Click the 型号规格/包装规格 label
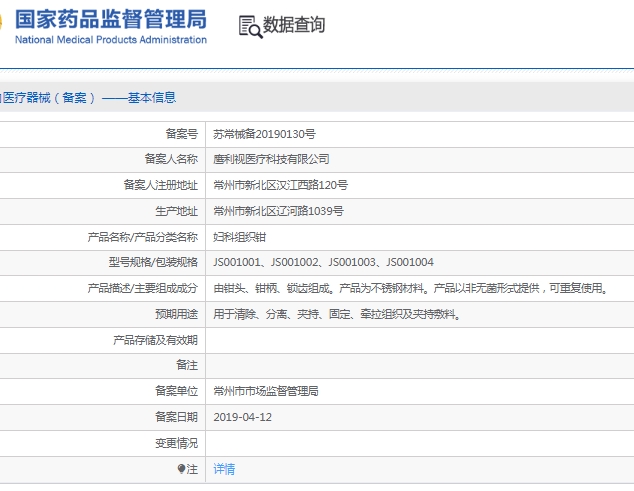 (153, 262)
